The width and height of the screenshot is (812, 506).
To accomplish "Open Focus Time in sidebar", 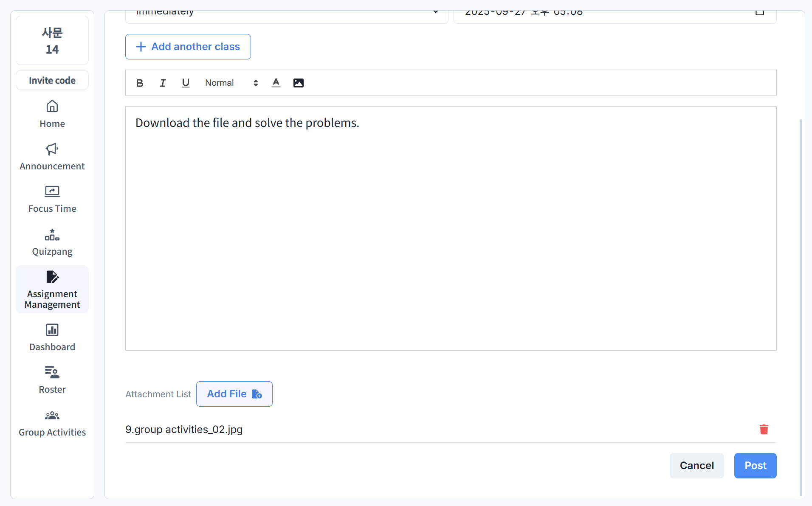I will click(x=52, y=199).
